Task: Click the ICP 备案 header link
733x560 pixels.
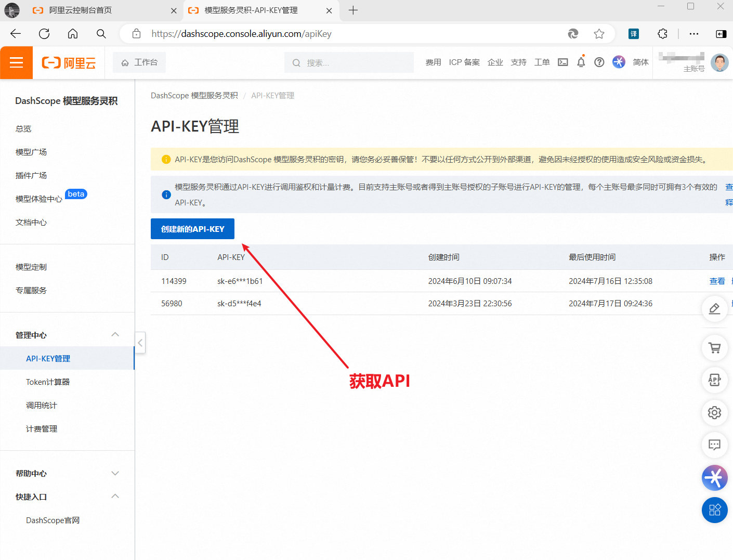Action: pyautogui.click(x=464, y=62)
